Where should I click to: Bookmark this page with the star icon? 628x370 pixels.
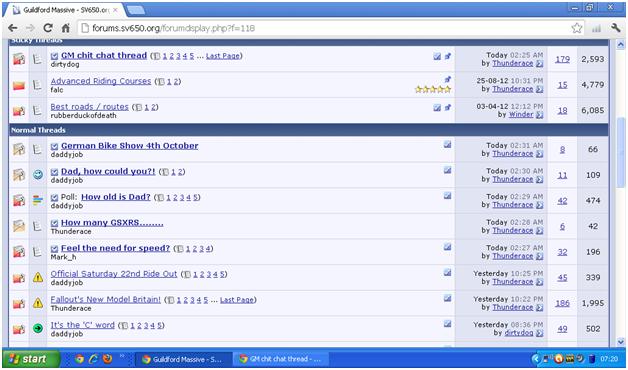[577, 28]
